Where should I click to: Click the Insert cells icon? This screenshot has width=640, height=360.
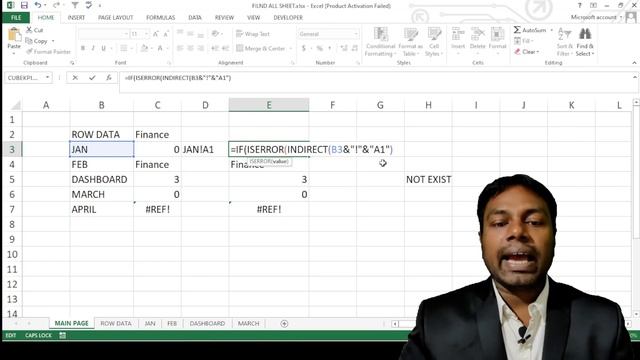(x=458, y=34)
